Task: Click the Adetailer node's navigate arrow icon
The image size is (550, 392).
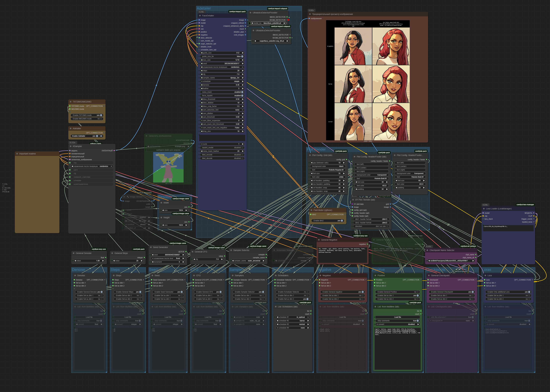Action: click(101, 136)
